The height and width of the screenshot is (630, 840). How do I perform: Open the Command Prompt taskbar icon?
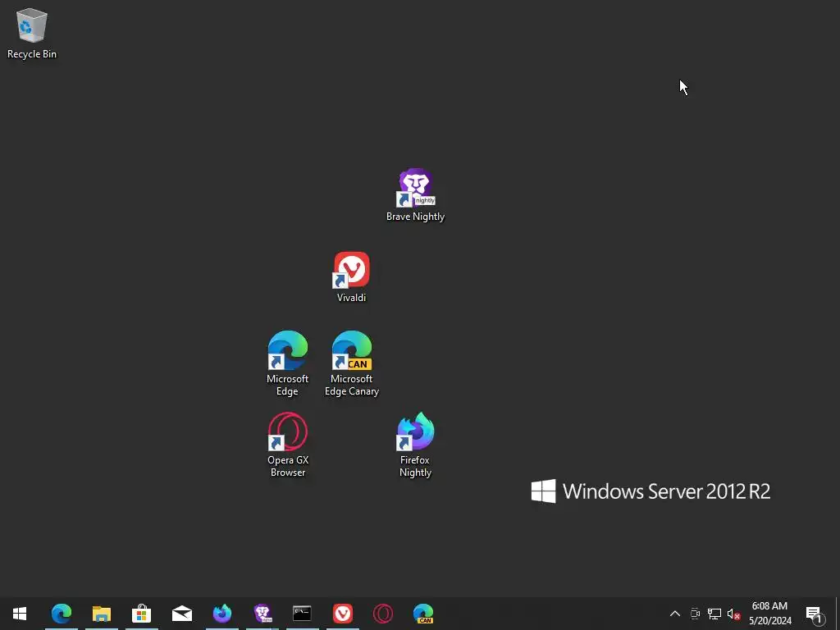tap(302, 614)
